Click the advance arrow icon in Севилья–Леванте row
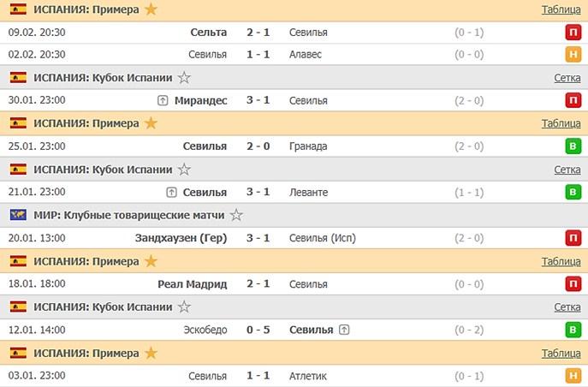This screenshot has height=387, width=588. click(x=171, y=192)
